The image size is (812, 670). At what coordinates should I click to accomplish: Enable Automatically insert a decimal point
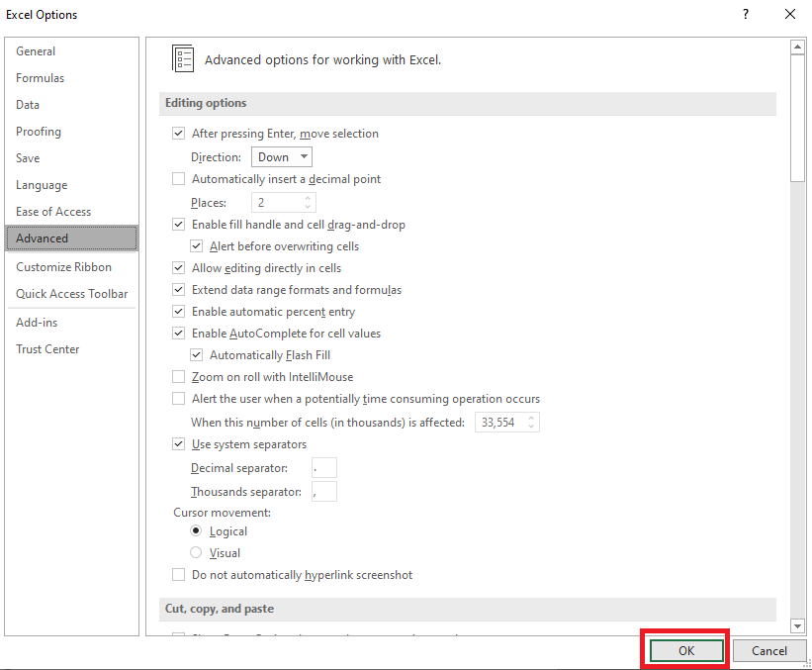point(179,179)
